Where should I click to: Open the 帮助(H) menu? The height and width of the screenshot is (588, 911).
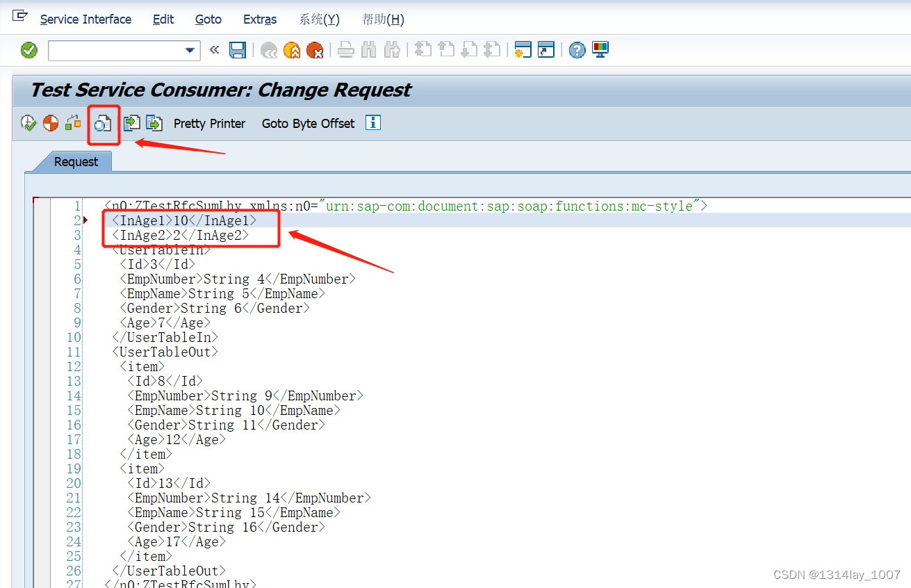pos(383,19)
